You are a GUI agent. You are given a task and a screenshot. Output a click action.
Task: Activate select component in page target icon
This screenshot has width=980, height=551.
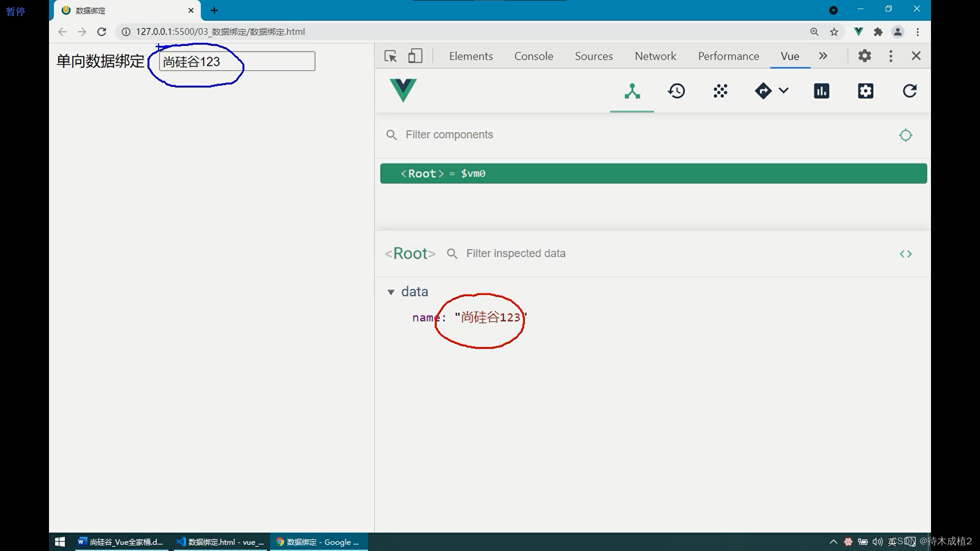tap(905, 135)
